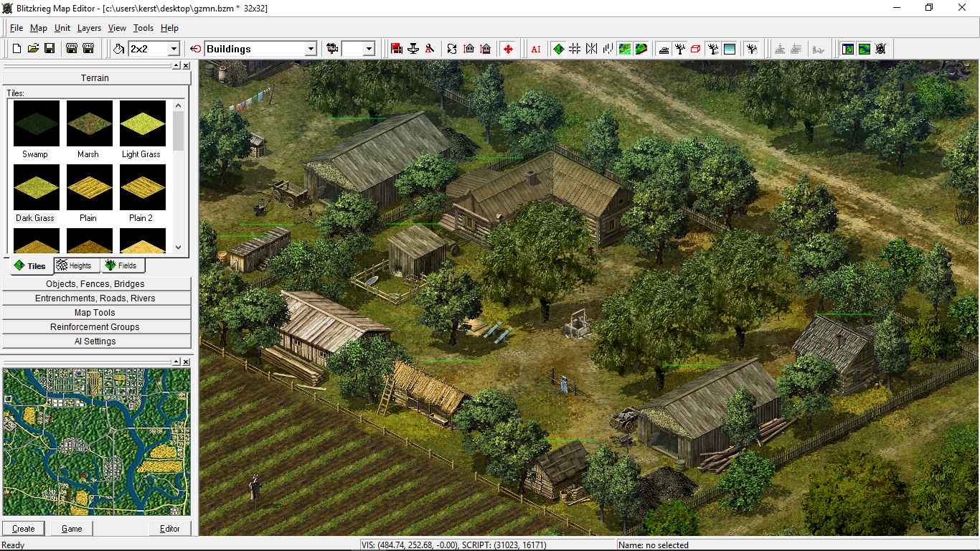
Task: Click the circular arrows refresh icon
Action: point(452,49)
